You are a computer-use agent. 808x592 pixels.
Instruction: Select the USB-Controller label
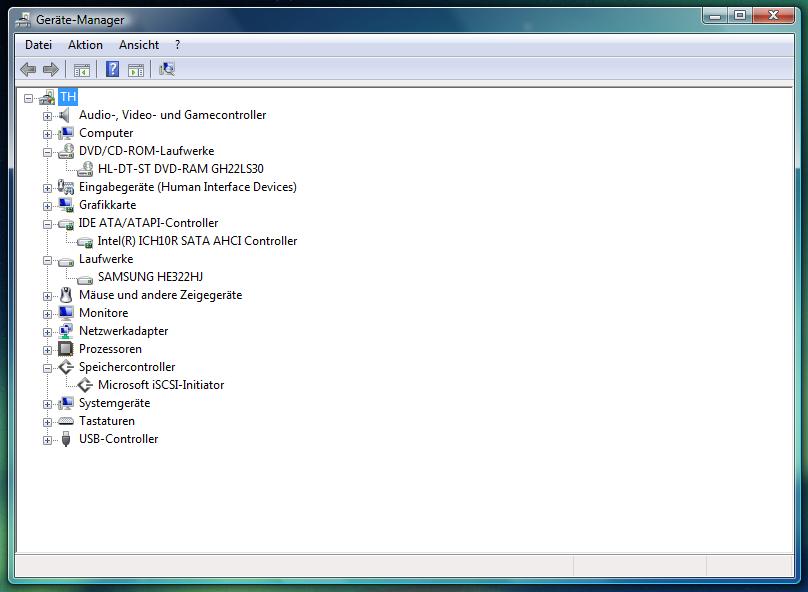coord(118,439)
